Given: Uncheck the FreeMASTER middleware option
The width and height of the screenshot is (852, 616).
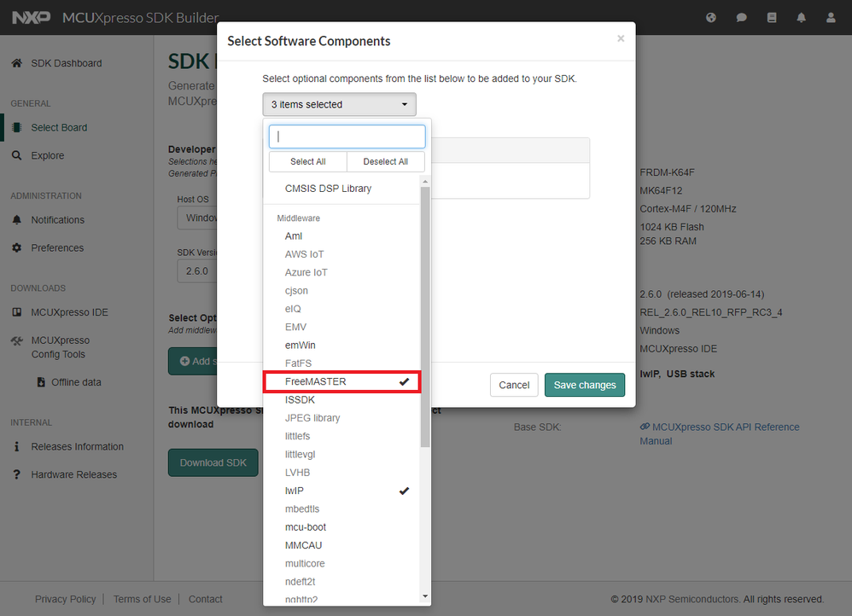Looking at the screenshot, I should [341, 381].
